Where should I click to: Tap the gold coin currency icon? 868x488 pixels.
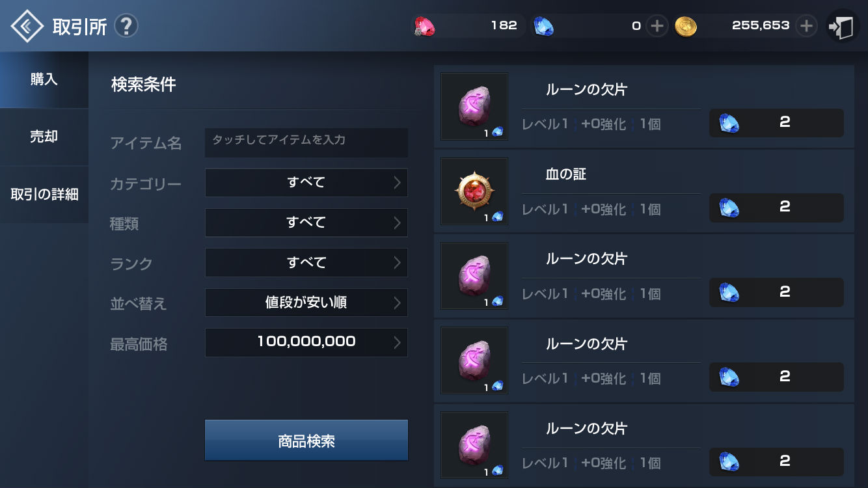686,26
